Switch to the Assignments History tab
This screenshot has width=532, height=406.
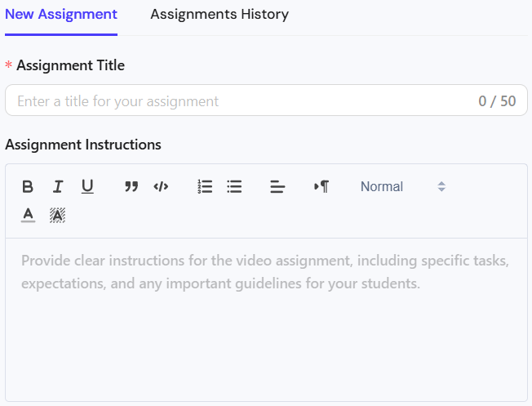click(219, 14)
